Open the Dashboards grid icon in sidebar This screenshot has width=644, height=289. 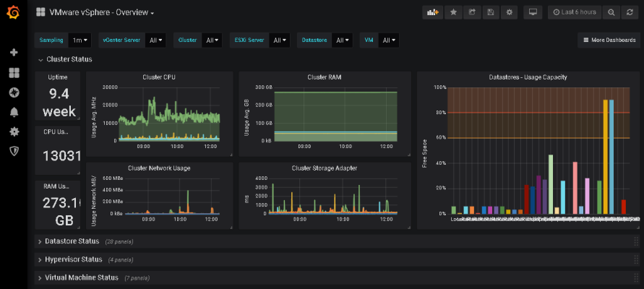tap(14, 73)
